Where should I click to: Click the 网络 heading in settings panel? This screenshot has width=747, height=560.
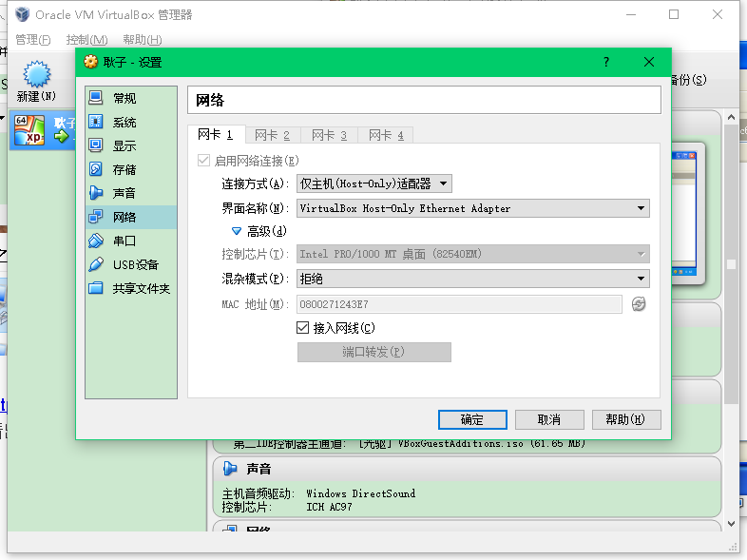pyautogui.click(x=210, y=100)
